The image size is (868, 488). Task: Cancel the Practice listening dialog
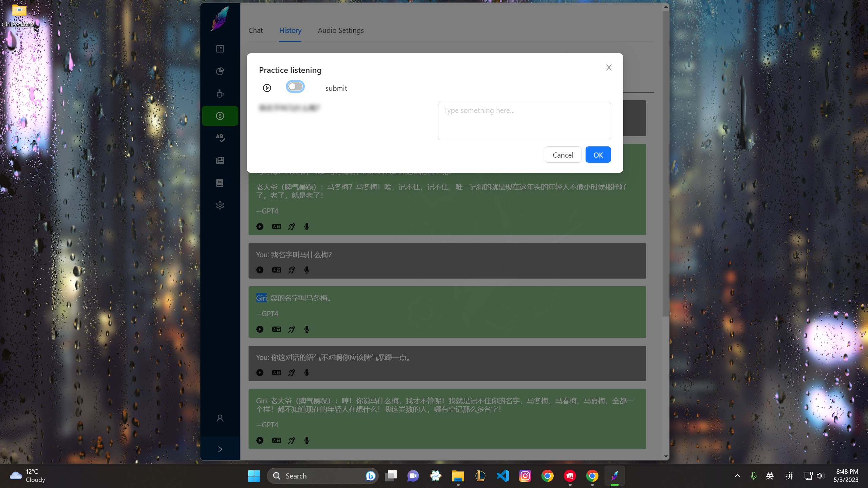tap(563, 155)
